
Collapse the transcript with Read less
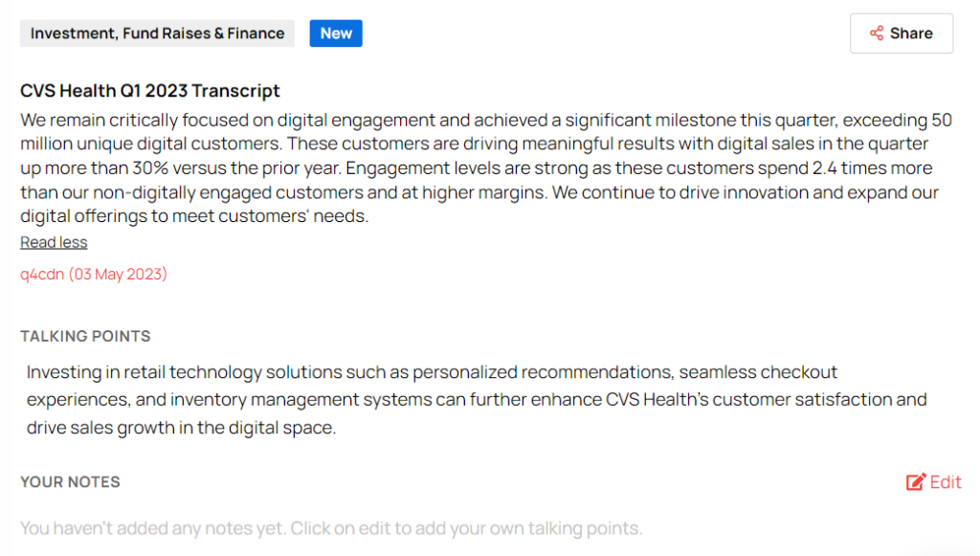[x=54, y=242]
